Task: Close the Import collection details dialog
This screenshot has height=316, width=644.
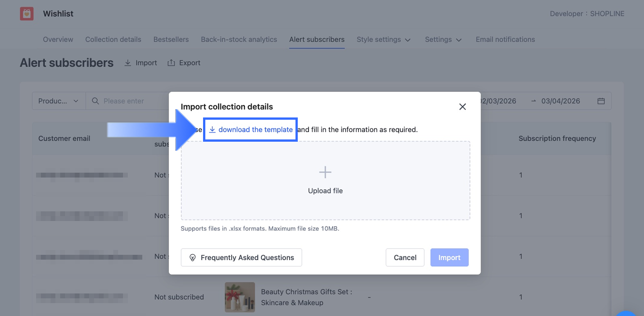Action: (x=462, y=107)
